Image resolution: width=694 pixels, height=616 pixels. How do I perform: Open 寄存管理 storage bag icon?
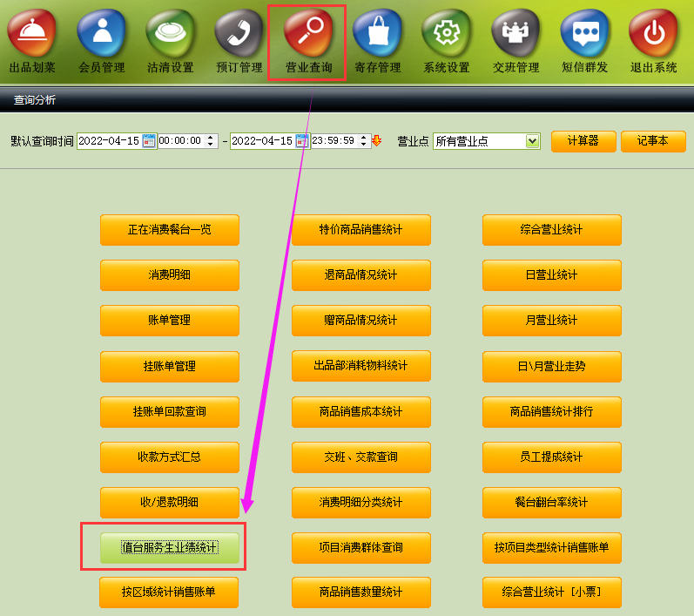click(378, 34)
